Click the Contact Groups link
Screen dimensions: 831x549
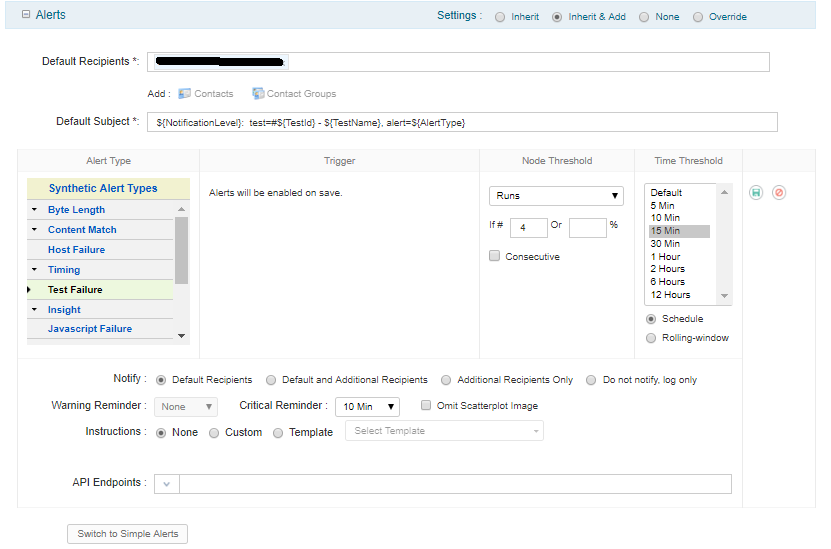(301, 94)
